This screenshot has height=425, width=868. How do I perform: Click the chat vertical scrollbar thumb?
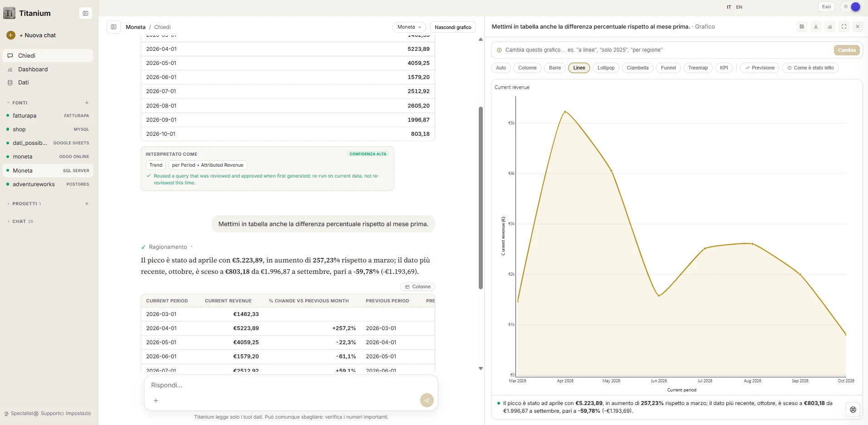point(481,198)
